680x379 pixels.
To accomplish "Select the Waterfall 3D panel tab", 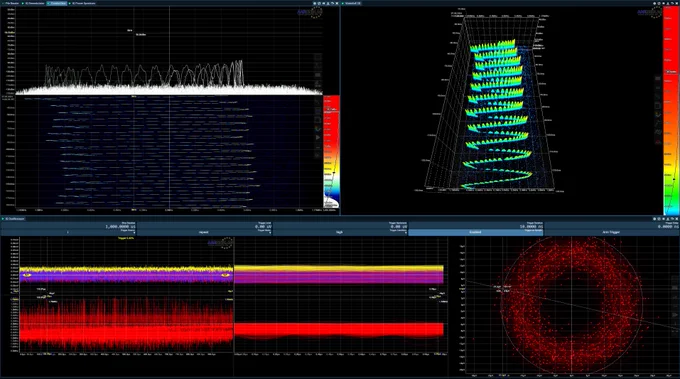I will [x=352, y=3].
